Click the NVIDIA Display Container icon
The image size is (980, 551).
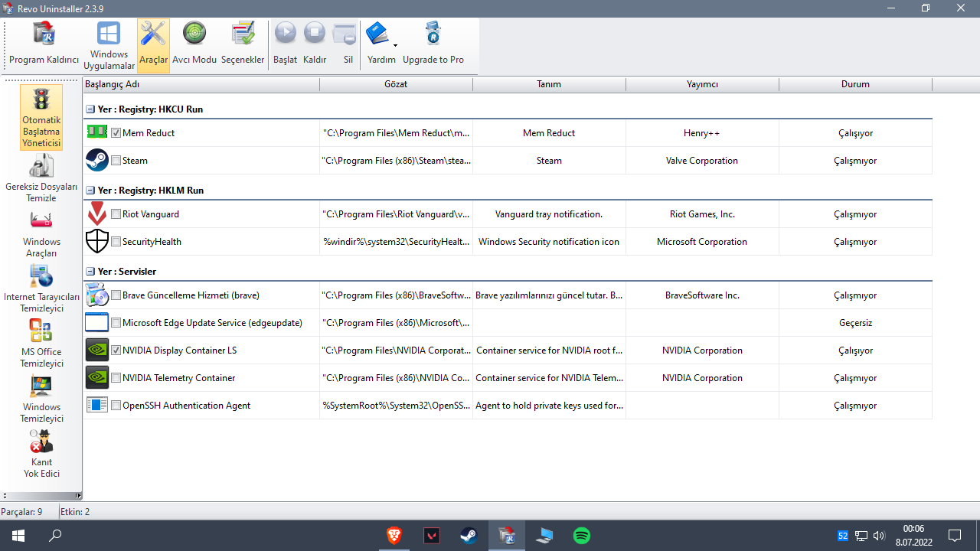tap(97, 350)
